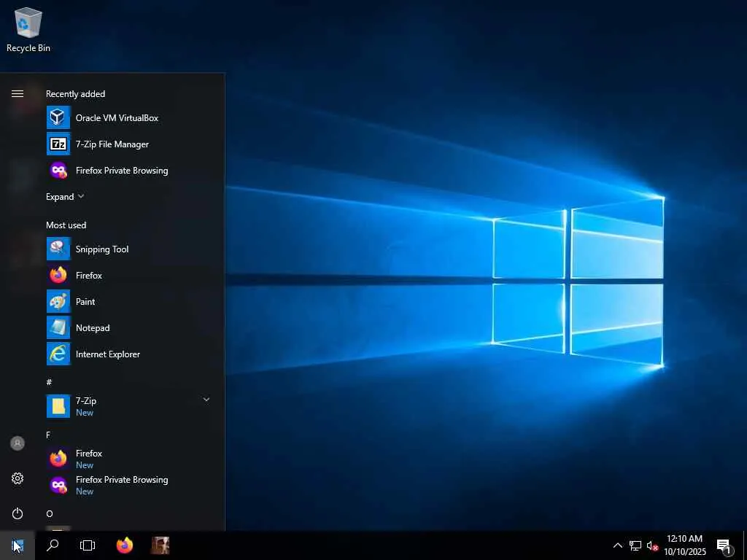Open Paint from Most used
This screenshot has width=747, height=560.
[130, 301]
